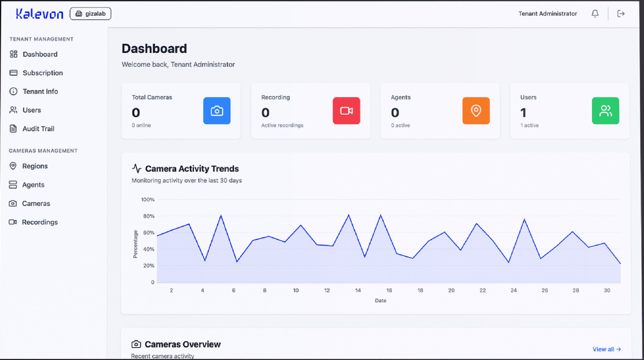Click the Total Cameras card title
This screenshot has height=360, width=644.
(152, 98)
